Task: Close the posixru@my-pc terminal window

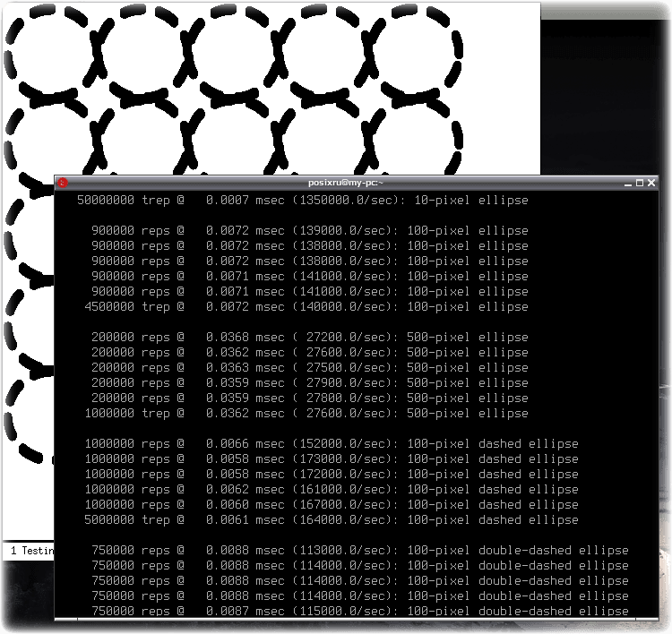Action: click(x=651, y=183)
